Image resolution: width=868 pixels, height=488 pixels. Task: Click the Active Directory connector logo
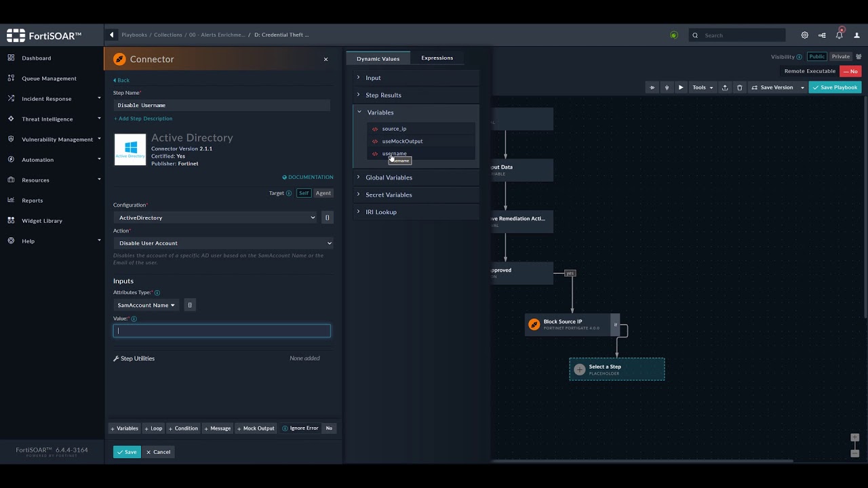point(130,150)
